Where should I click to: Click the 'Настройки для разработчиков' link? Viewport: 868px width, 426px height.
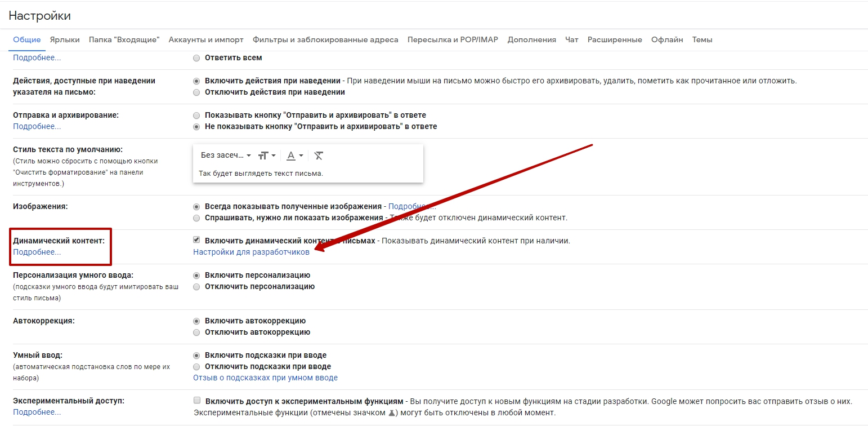(x=251, y=252)
